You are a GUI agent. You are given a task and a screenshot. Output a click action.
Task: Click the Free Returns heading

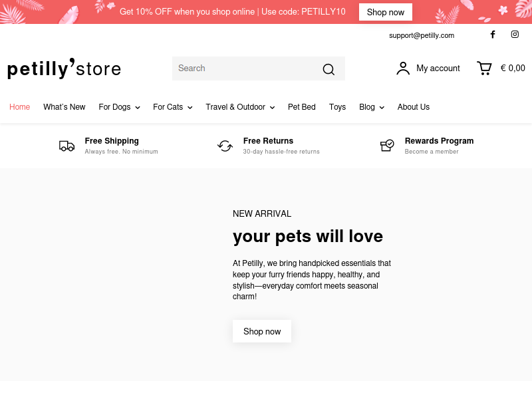[268, 141]
